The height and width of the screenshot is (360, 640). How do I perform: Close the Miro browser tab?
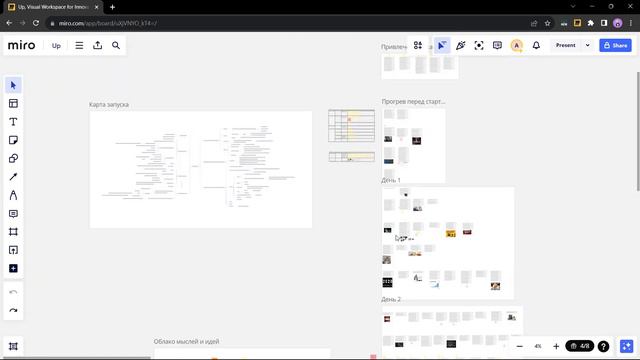(x=97, y=7)
